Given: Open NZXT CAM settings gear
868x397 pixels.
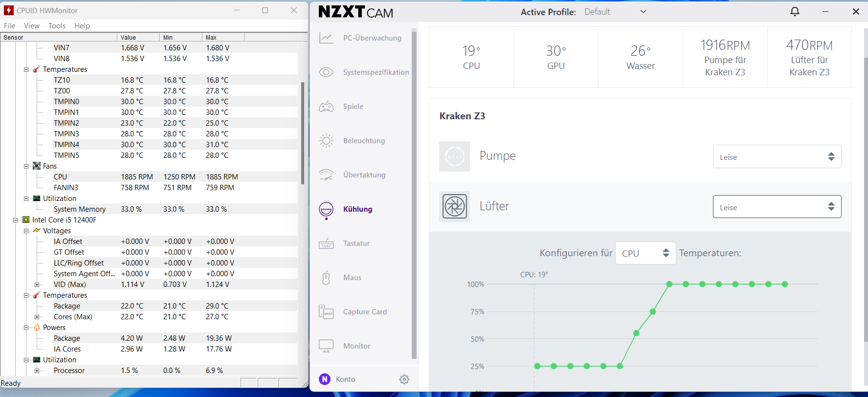Looking at the screenshot, I should [x=404, y=379].
